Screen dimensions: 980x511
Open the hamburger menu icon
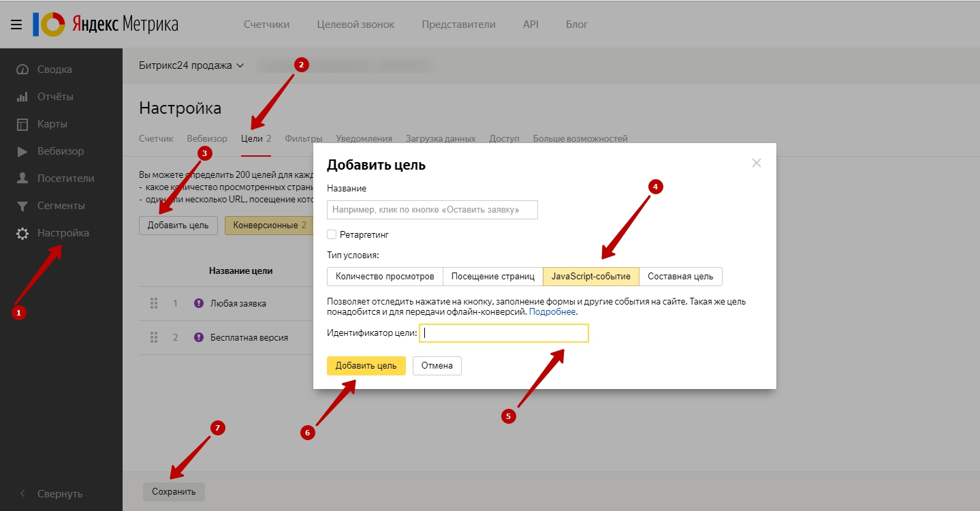[x=16, y=25]
